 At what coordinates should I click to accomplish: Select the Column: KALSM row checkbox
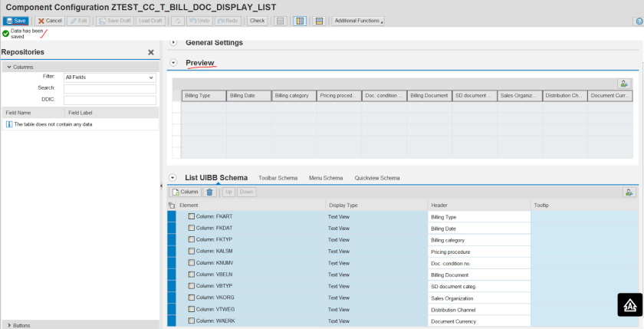click(x=192, y=252)
